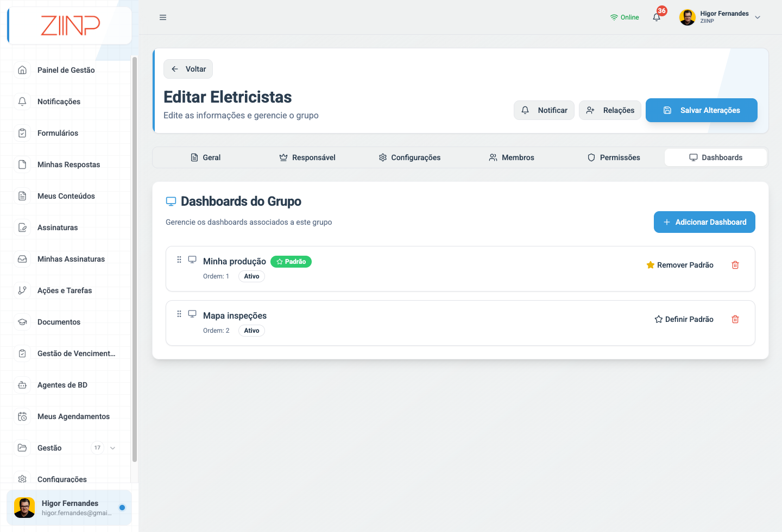Open Higor Fernandes profile card in sidebar
The image size is (782, 532).
[x=69, y=508]
